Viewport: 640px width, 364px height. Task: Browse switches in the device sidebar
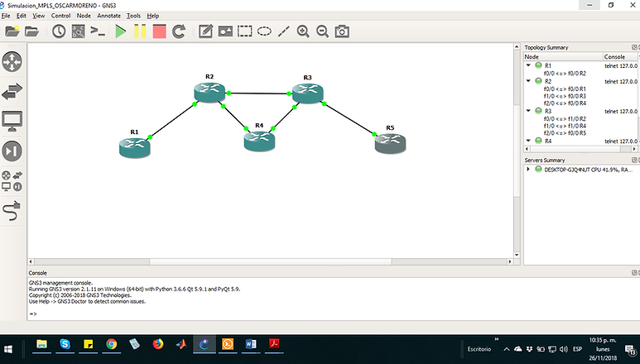point(12,92)
